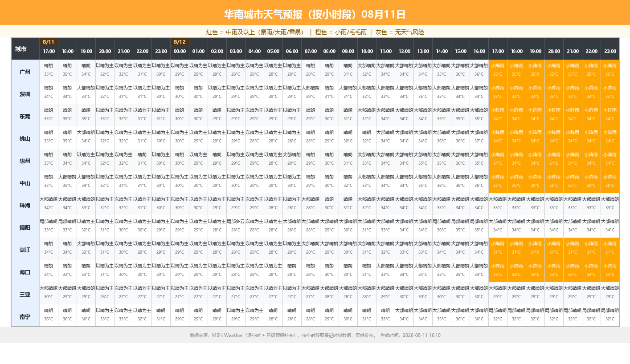Click the 8/12 date badge in header
Viewport: 630px width, 364px height.
click(180, 42)
